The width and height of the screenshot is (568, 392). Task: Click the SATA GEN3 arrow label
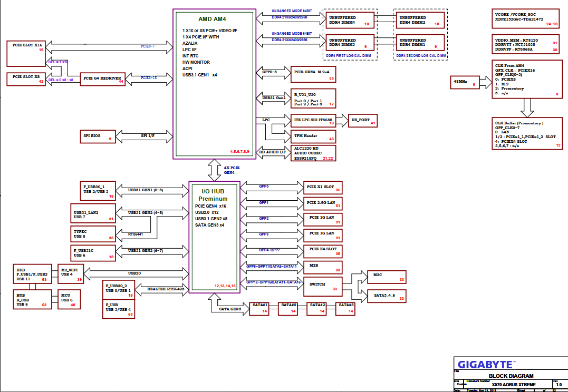pyautogui.click(x=230, y=309)
